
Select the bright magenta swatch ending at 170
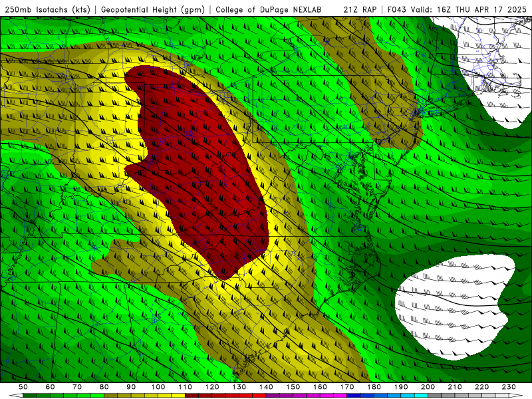tap(340, 395)
